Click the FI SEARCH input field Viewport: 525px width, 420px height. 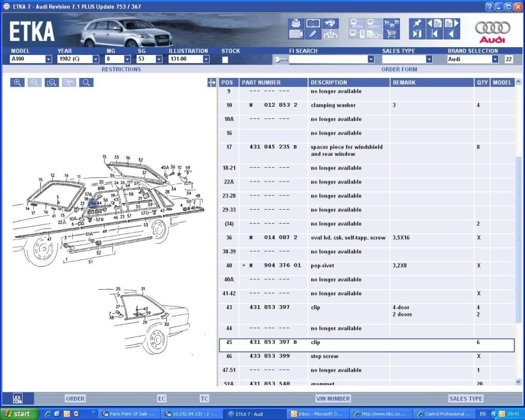click(x=328, y=59)
